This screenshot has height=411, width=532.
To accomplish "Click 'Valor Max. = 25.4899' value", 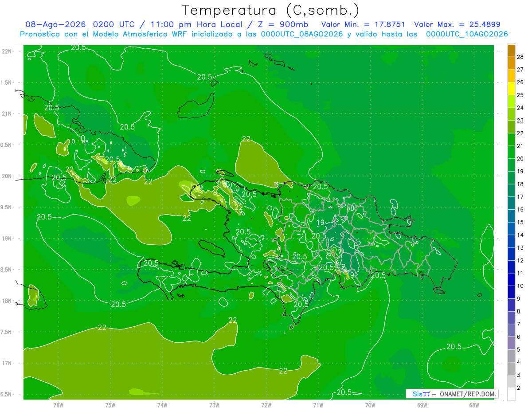I will (457, 24).
